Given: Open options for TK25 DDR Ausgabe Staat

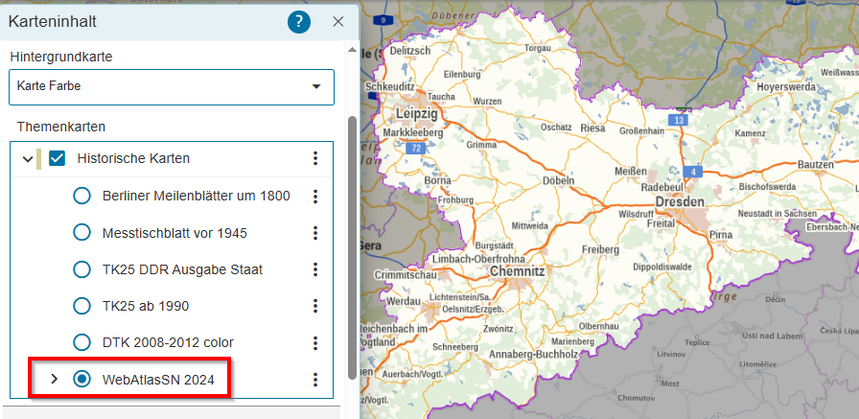Looking at the screenshot, I should pos(315,270).
